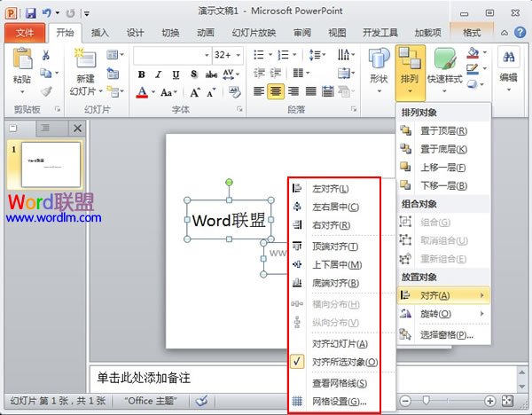This screenshot has height=415, width=532.
Task: Toggle Italic formatting
Action: click(159, 74)
